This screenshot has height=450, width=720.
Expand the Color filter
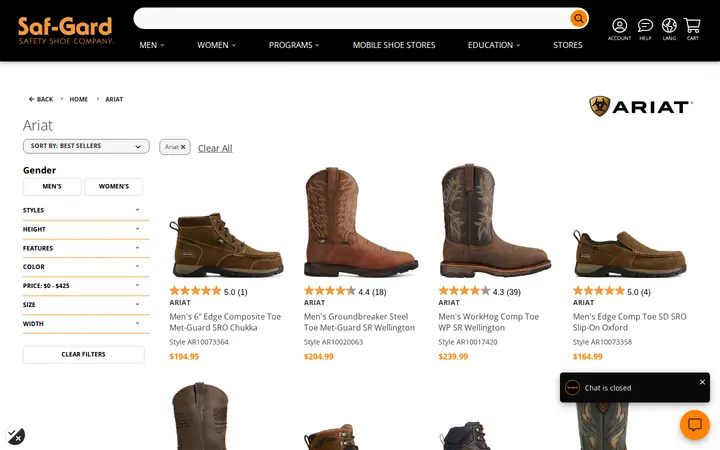coord(86,267)
